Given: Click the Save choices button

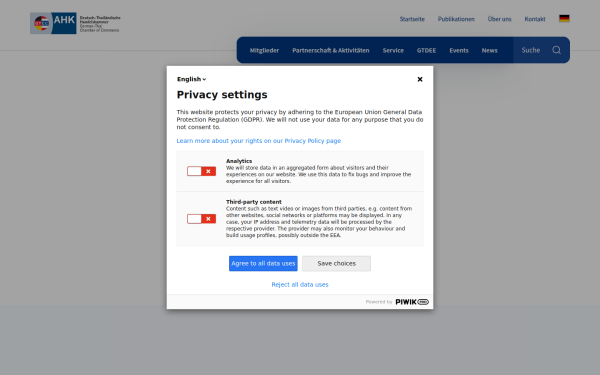Looking at the screenshot, I should 336,264.
